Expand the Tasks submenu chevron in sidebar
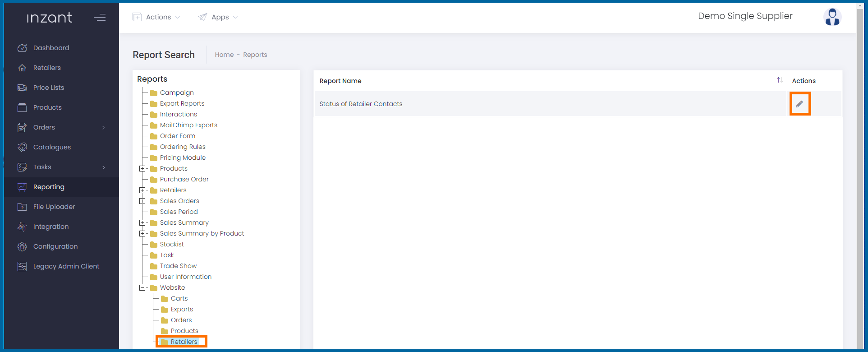Image resolution: width=868 pixels, height=352 pixels. (104, 167)
